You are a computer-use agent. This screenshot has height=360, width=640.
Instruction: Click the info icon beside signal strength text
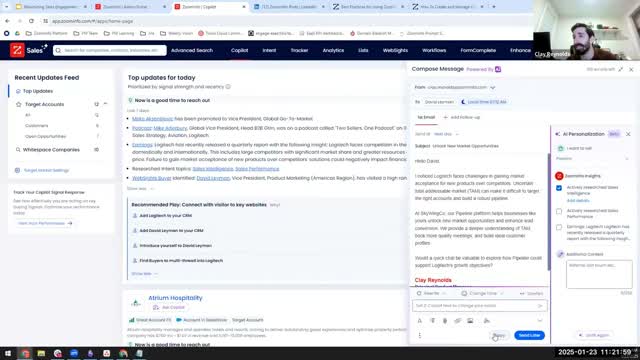coord(228,87)
